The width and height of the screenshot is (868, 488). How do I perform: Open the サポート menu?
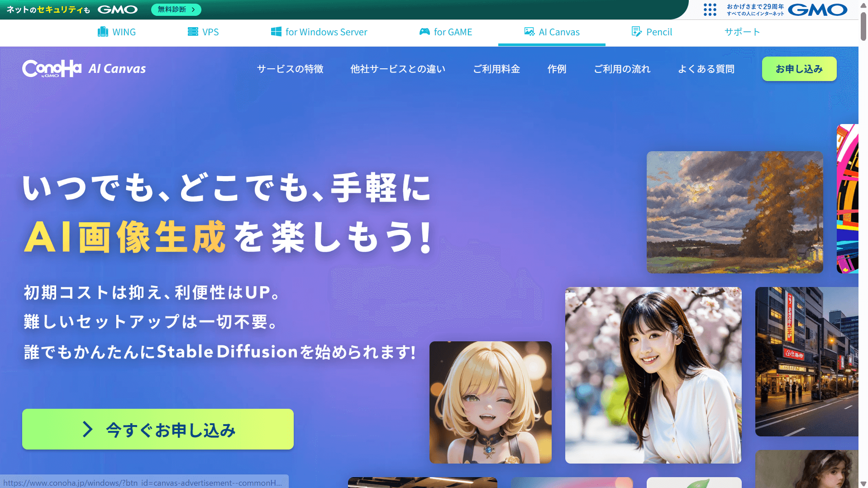pos(742,32)
